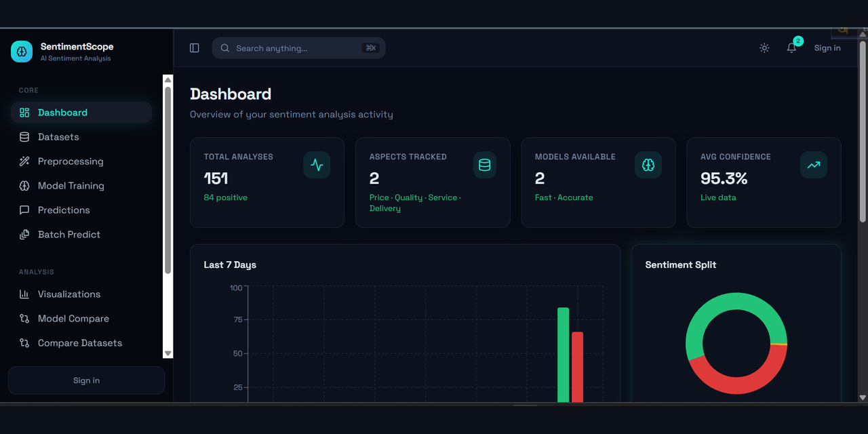This screenshot has height=434, width=868.
Task: Toggle the sidebar panel icon
Action: [x=195, y=48]
